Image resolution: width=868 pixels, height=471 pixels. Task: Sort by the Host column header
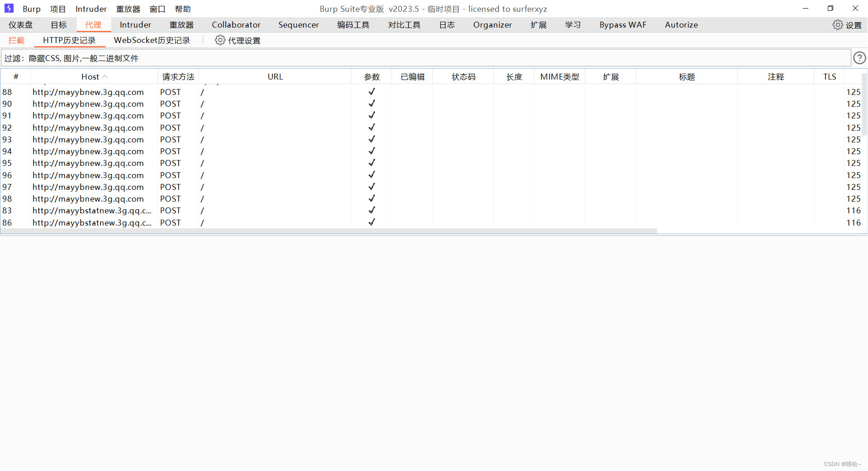coord(94,77)
